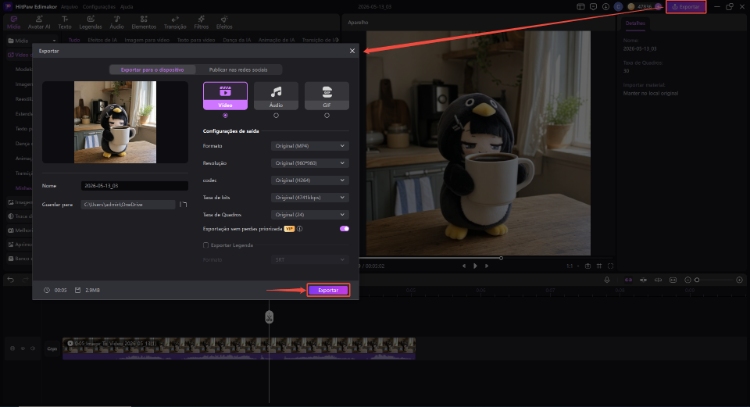Click the layout switch icon in title bar
750x407 pixels.
pos(580,7)
